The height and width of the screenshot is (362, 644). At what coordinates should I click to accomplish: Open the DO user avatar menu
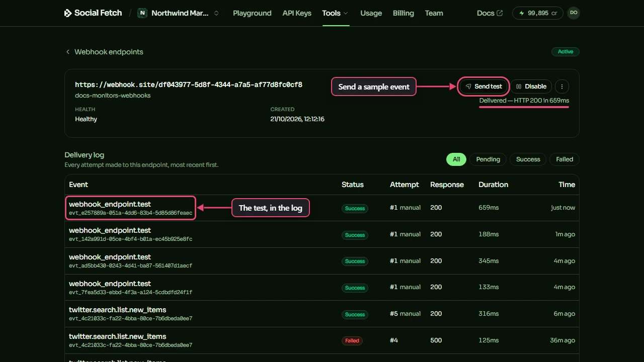574,13
